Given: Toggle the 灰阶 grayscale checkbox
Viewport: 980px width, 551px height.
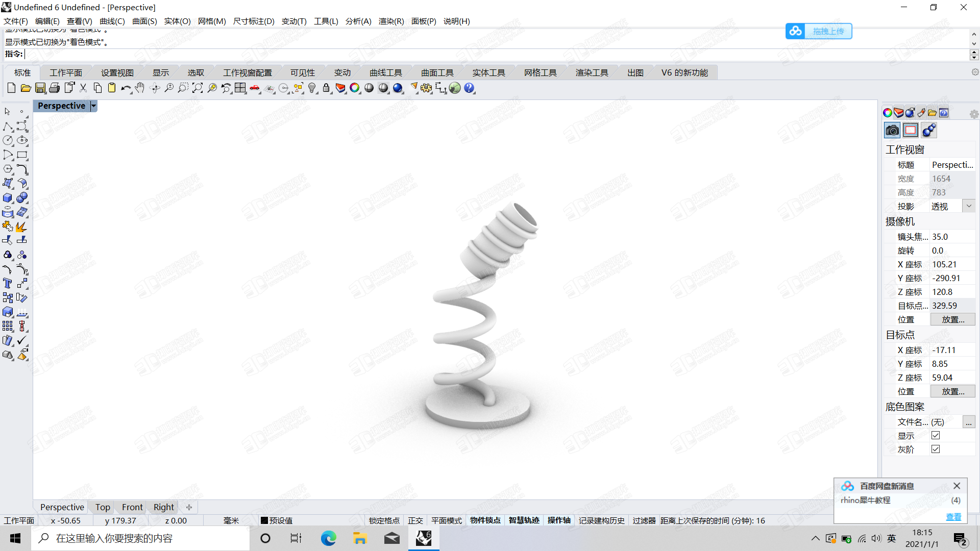Looking at the screenshot, I should pos(935,449).
